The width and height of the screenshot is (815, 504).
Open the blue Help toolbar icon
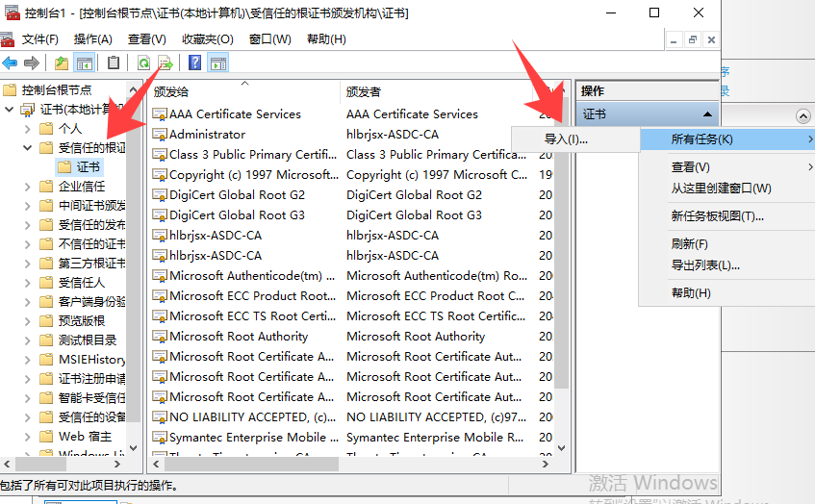coord(194,63)
